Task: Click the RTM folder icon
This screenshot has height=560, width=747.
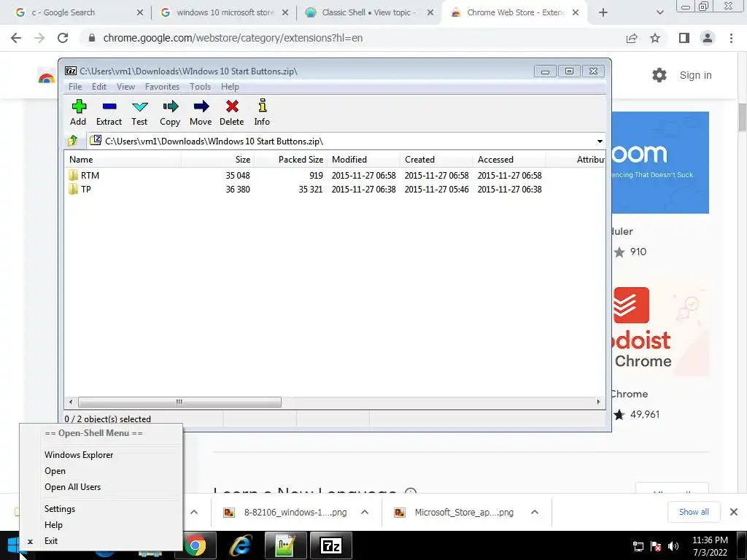Action: (x=73, y=175)
